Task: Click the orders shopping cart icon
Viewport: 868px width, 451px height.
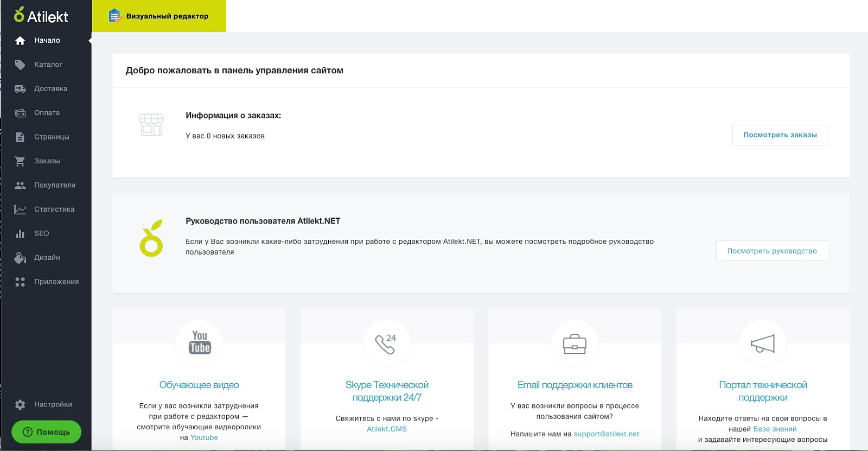Action: [x=20, y=161]
